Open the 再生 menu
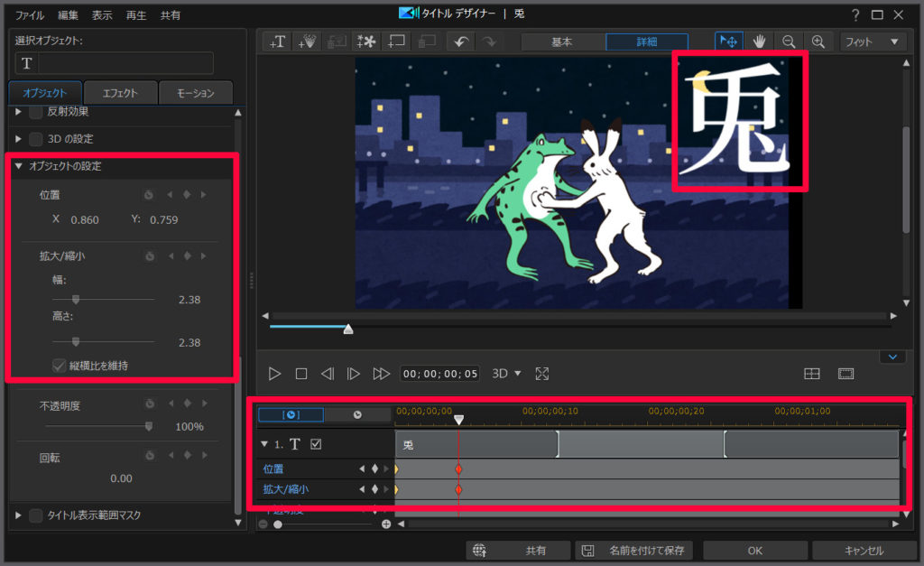Image resolution: width=924 pixels, height=566 pixels. point(136,15)
